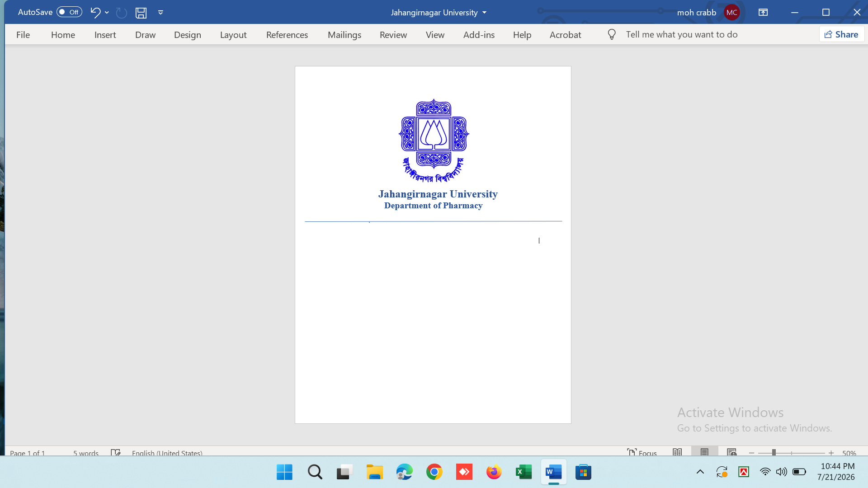This screenshot has height=488, width=868.
Task: Launch Firefox from the taskbar
Action: point(494,472)
